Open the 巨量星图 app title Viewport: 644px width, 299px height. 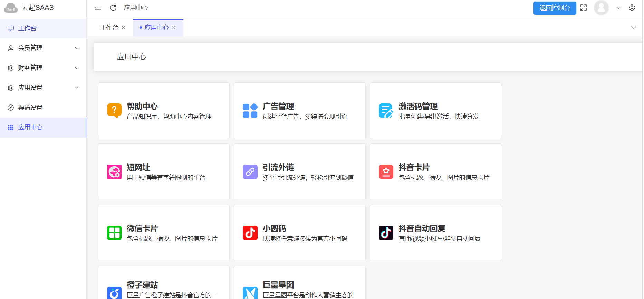tap(278, 285)
